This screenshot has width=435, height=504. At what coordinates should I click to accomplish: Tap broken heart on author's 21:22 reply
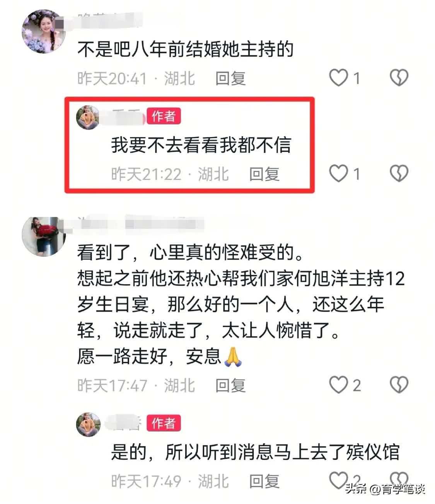click(x=399, y=173)
